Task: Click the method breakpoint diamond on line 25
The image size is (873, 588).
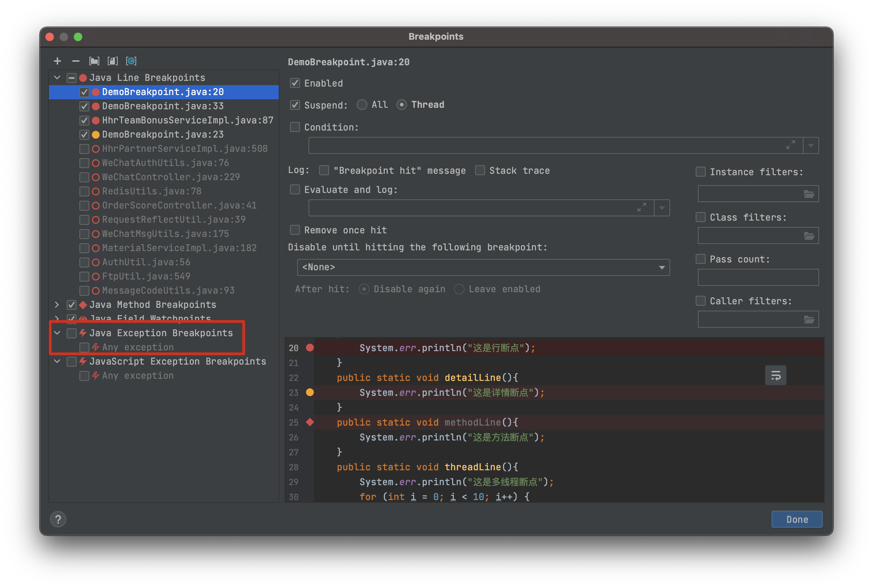Action: pos(310,422)
